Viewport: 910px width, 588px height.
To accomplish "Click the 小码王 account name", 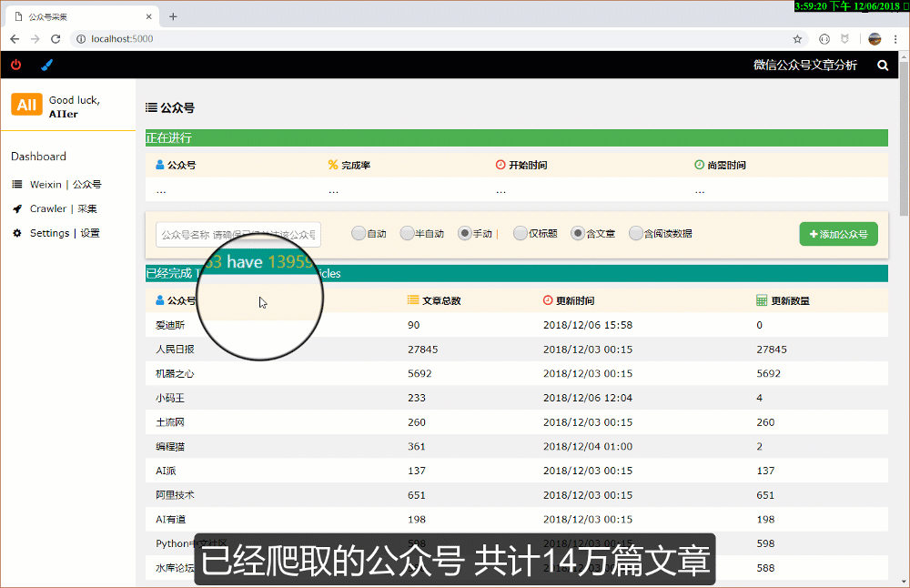I will tap(170, 398).
